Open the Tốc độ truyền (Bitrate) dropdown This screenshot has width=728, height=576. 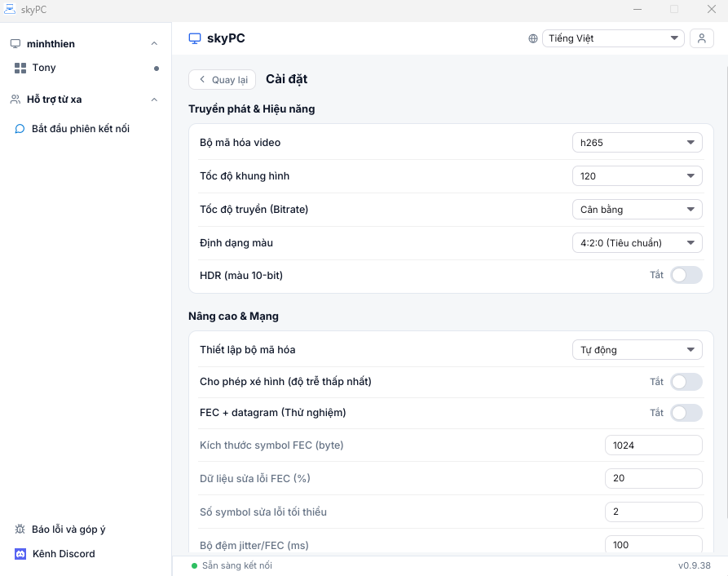pos(637,210)
